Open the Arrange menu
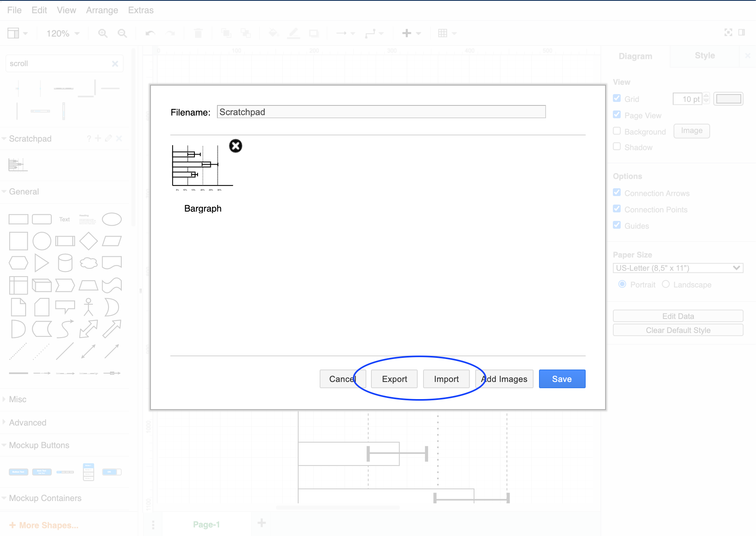The height and width of the screenshot is (536, 756). 102,10
